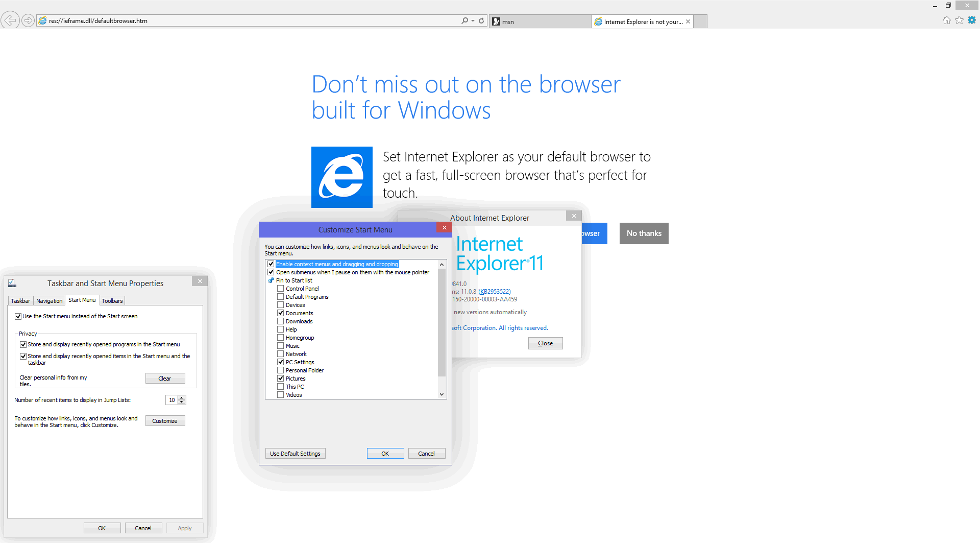Open the KB2953522 link
Image resolution: width=980 pixels, height=543 pixels.
[495, 292]
